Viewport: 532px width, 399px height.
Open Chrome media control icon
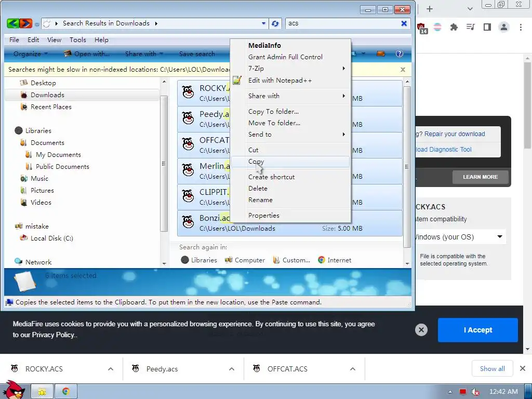click(470, 27)
